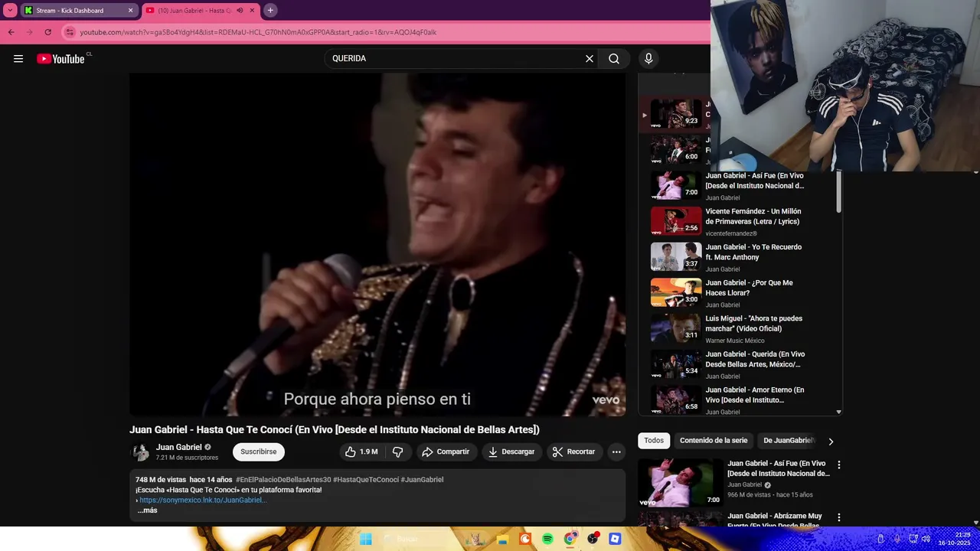The image size is (980, 551).
Task: Open the YouTube hamburger guide menu
Action: coord(18,59)
